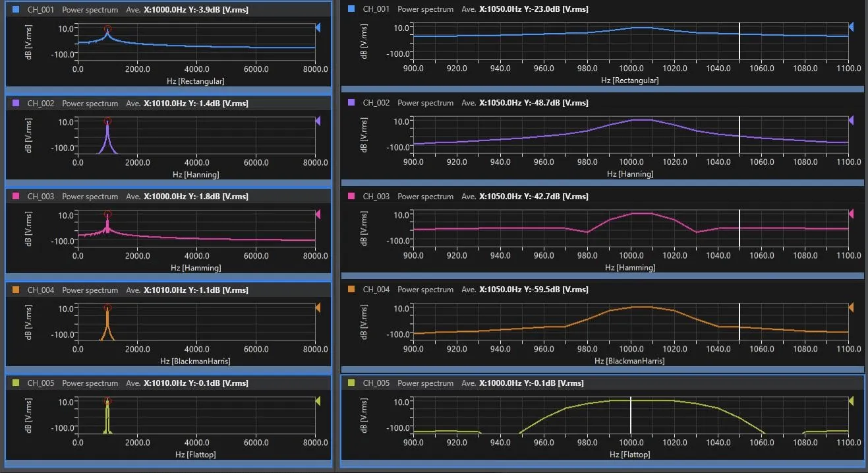Click the readout "X:1050.0Hz Y:-42.7dB [V.rms]"
The image size is (868, 473).
point(534,197)
